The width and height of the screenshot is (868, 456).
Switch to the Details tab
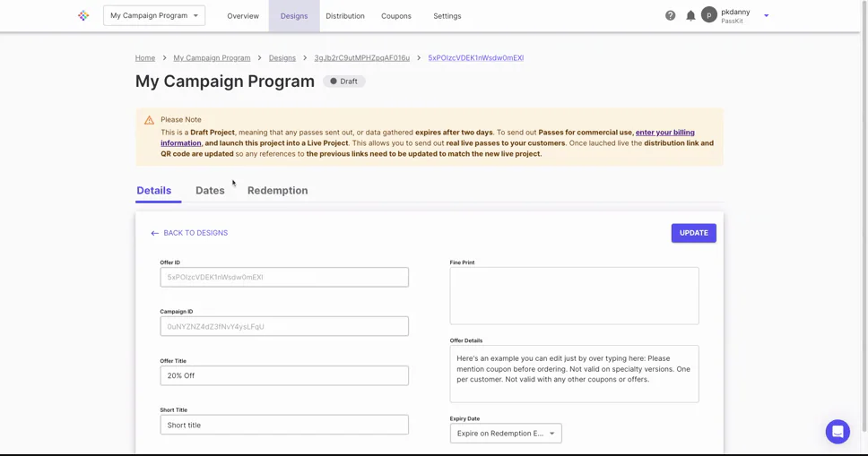click(x=154, y=190)
